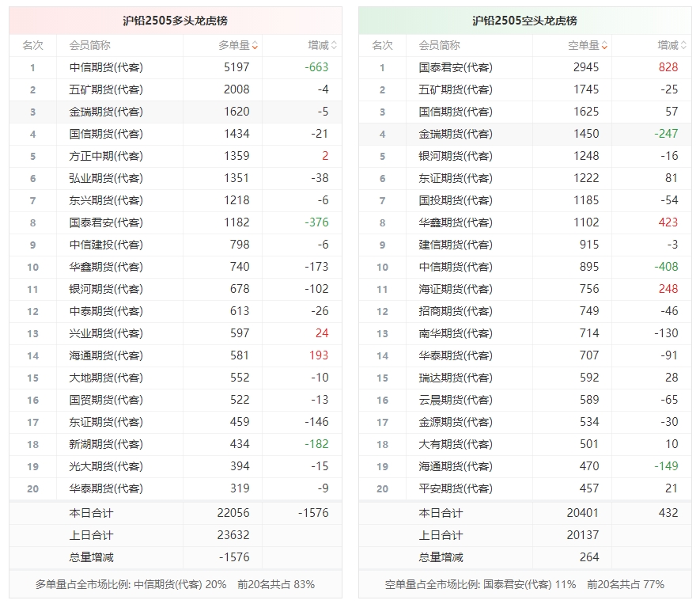The image size is (700, 604).
Task: Select 金瑞期货(代客) in long ranking
Action: [x=106, y=112]
